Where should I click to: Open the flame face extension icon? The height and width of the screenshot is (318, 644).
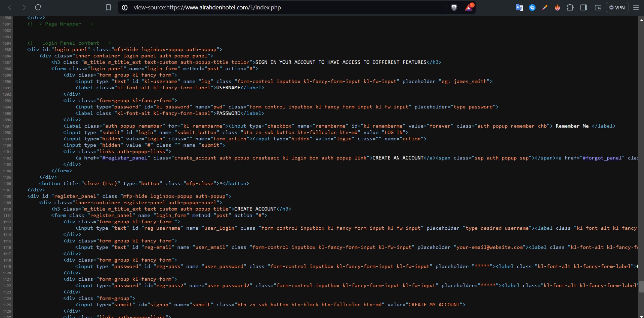click(x=557, y=7)
